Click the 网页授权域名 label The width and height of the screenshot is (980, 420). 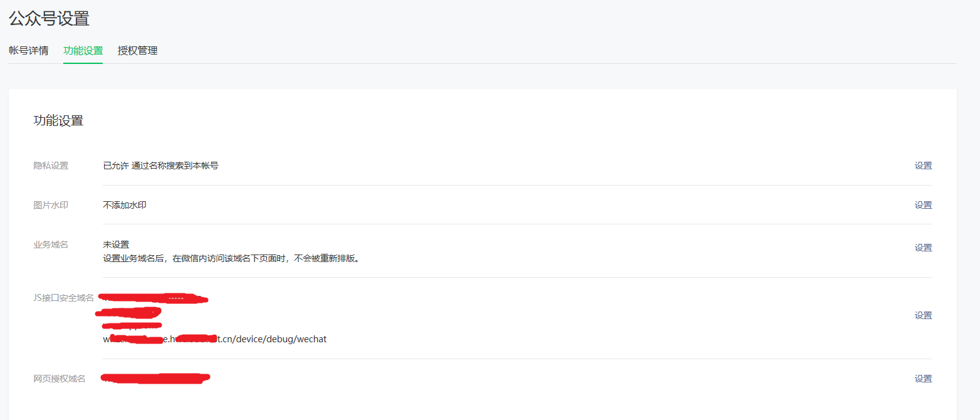pos(59,379)
